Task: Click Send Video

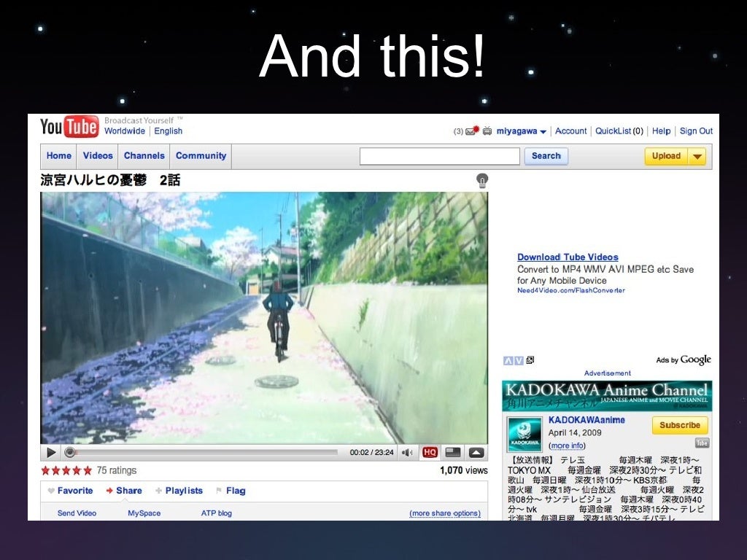Action: point(77,513)
